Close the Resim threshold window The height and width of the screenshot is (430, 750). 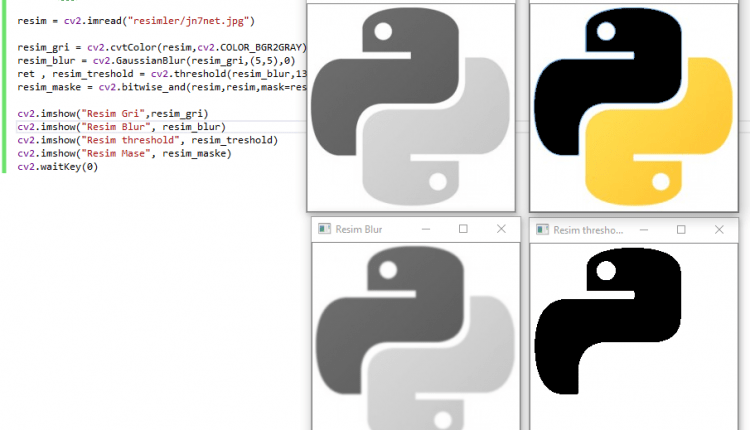pos(719,229)
